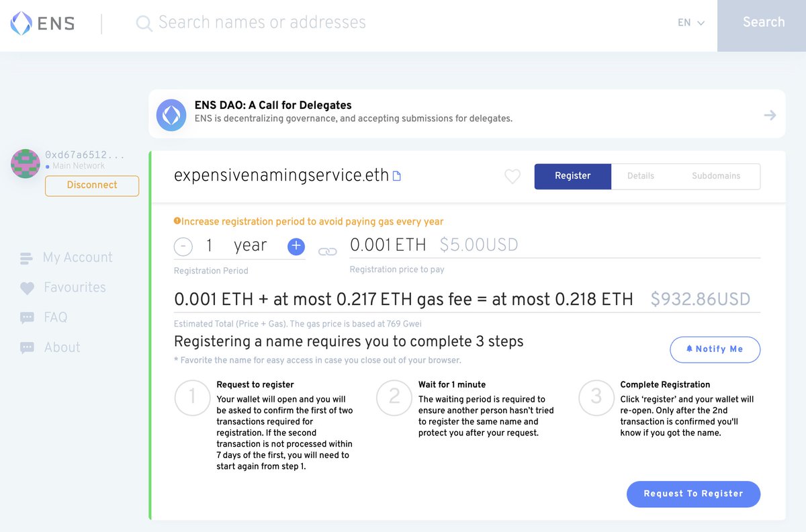The image size is (806, 532).
Task: Click the Main Network label
Action: point(79,166)
